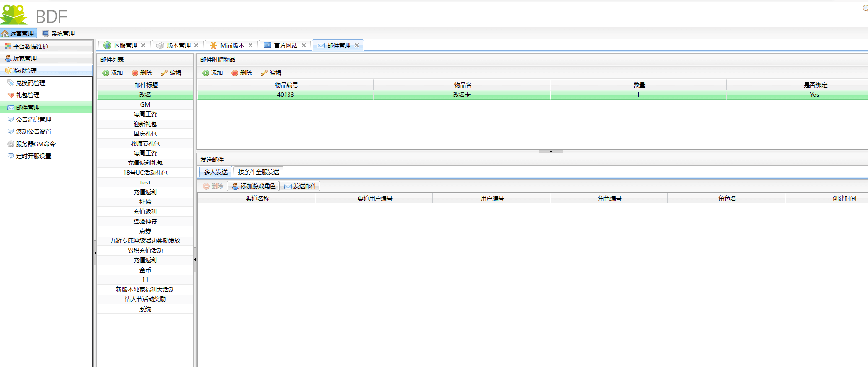The height and width of the screenshot is (367, 868).
Task: Collapse the attachment panel with the up arrow
Action: [551, 151]
